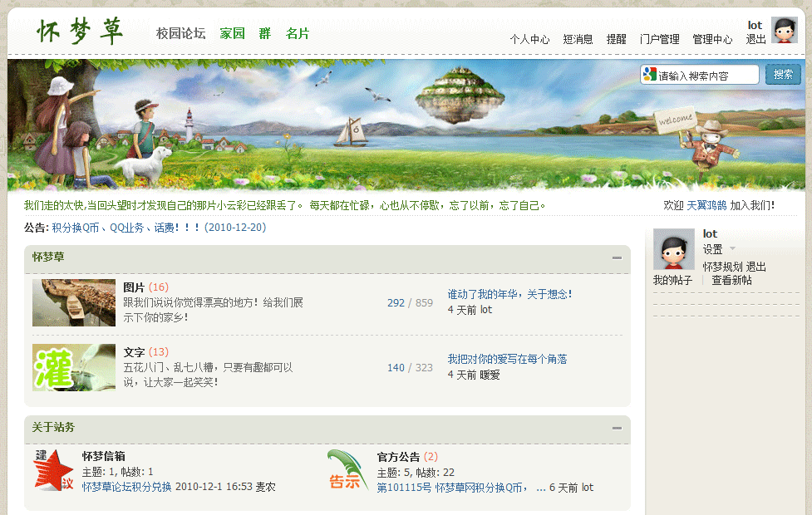Collapse the 关于站务 forum section
This screenshot has height=515, width=812.
[617, 428]
